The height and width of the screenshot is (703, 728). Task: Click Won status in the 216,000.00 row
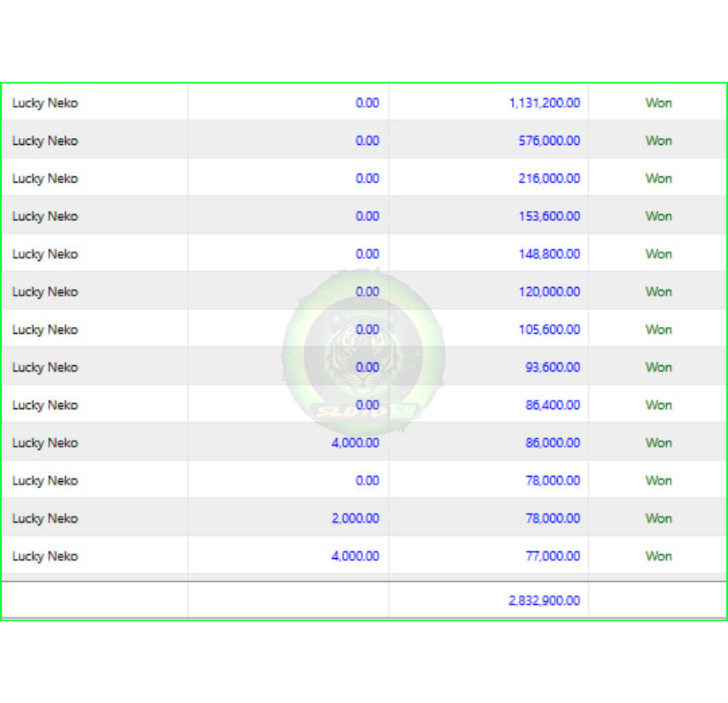pyautogui.click(x=659, y=179)
